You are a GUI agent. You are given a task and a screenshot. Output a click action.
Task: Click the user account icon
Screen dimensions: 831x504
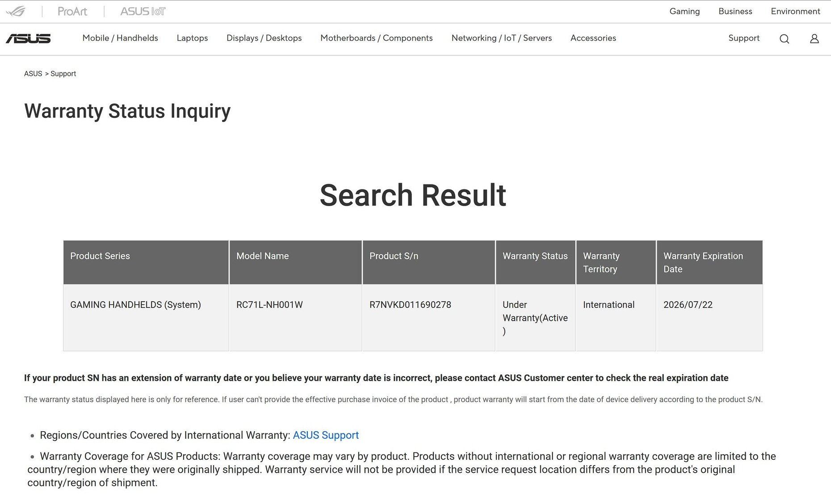[x=814, y=39]
